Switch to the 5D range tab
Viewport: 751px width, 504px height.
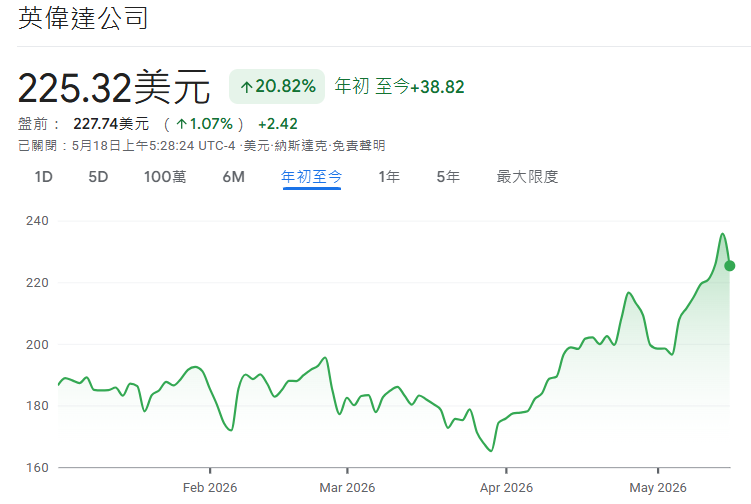[98, 177]
